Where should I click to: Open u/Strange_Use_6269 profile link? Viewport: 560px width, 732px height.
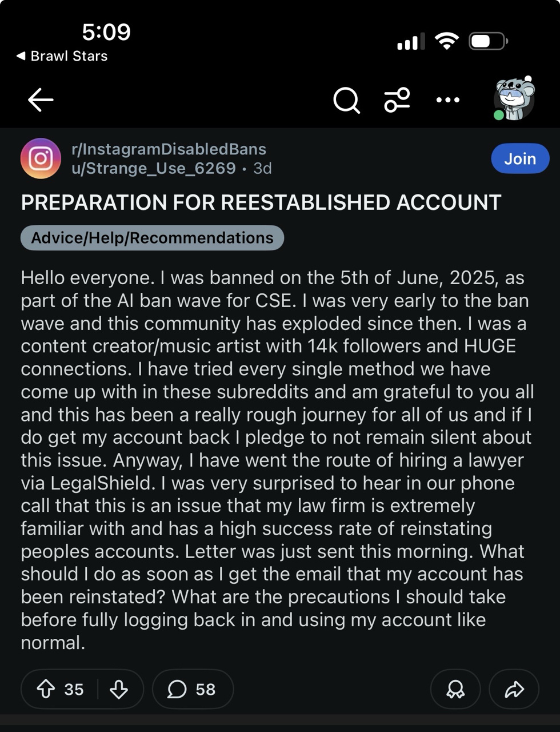[154, 168]
